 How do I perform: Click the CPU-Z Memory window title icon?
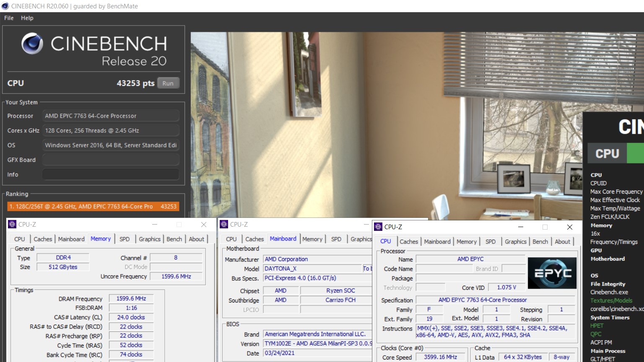point(12,225)
